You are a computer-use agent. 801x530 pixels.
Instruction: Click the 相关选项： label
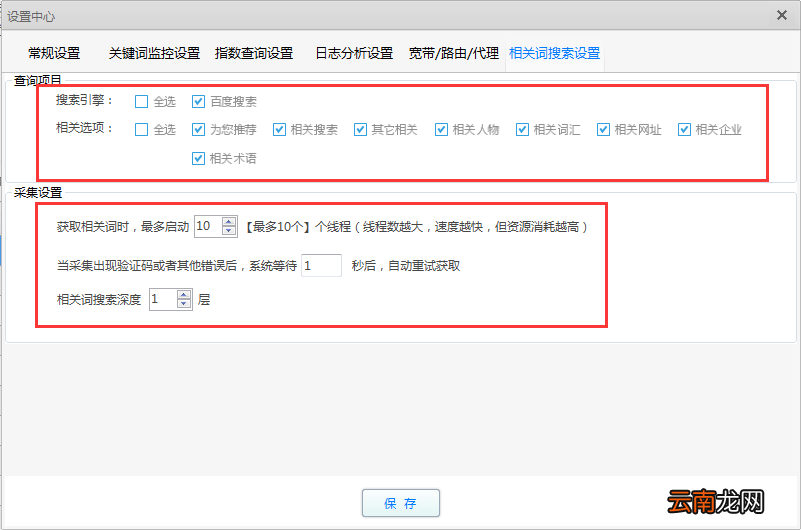click(85, 128)
